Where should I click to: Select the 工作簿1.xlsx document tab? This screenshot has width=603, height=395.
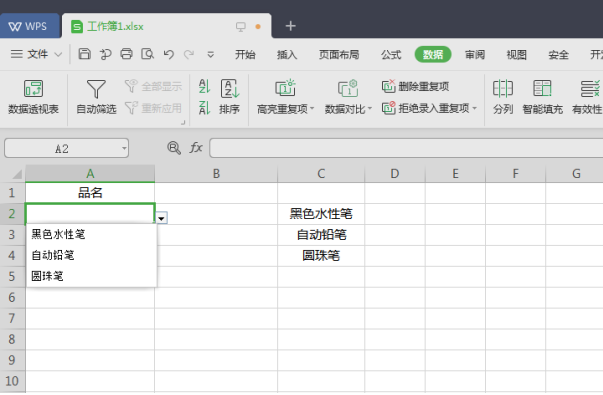(x=167, y=26)
